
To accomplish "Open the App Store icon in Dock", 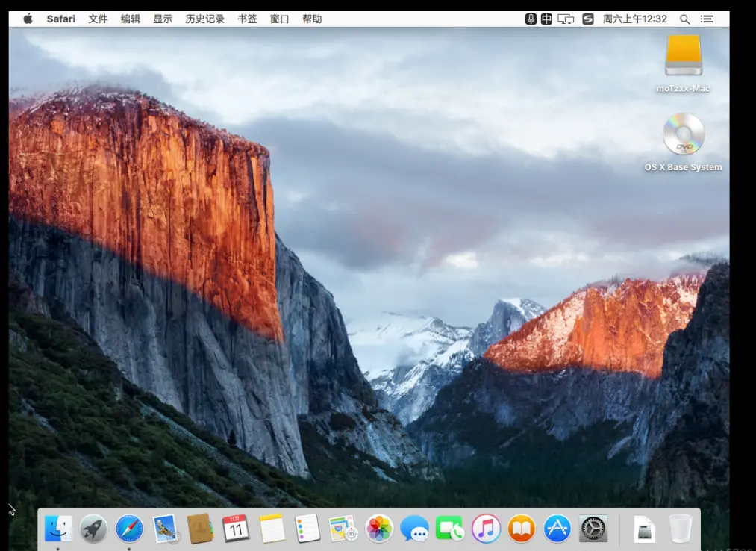I will click(x=557, y=529).
